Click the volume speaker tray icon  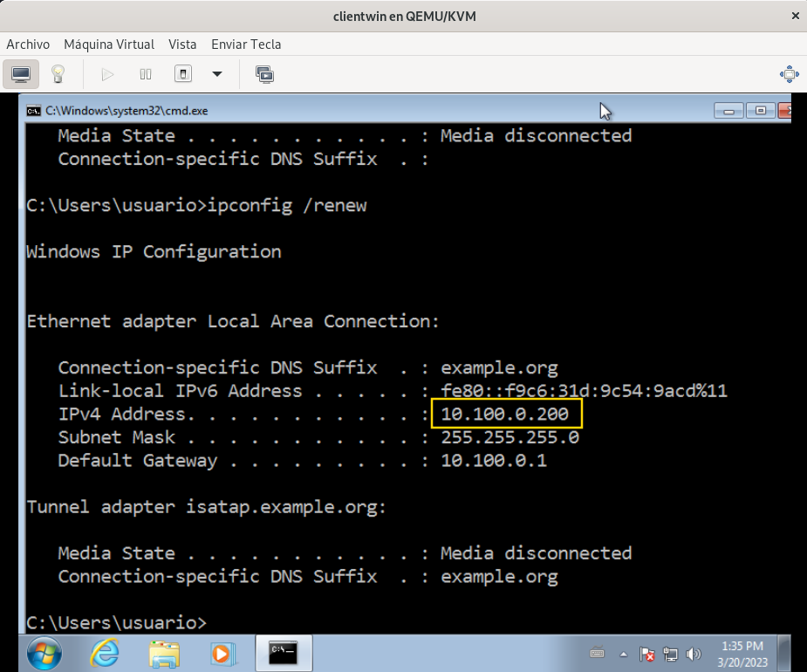coord(694,654)
